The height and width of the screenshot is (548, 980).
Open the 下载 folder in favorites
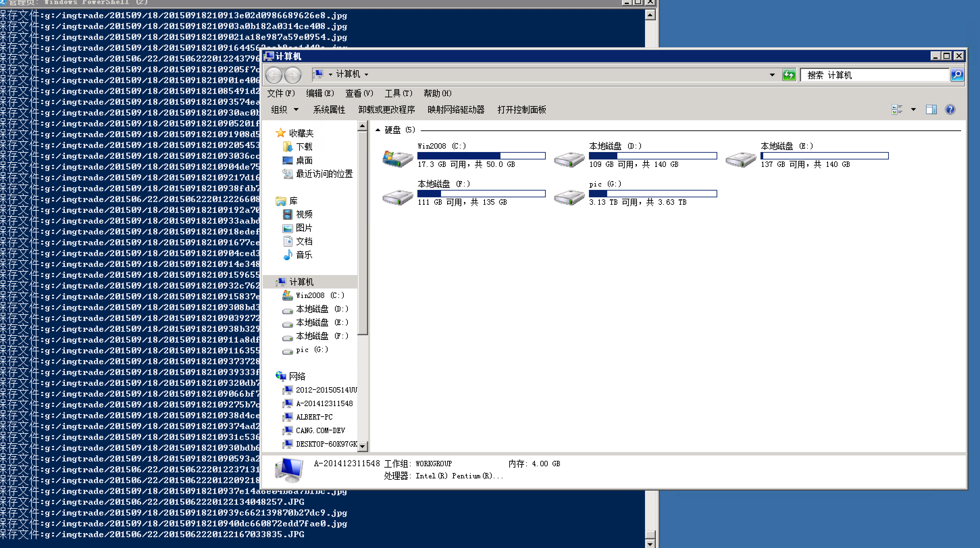(304, 147)
